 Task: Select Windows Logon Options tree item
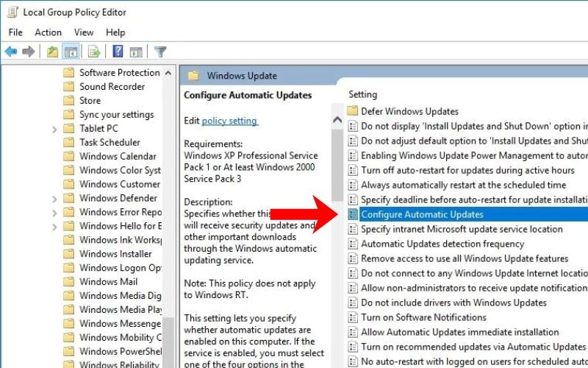point(121,267)
